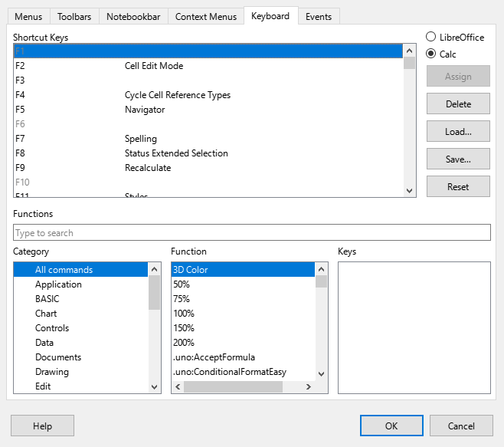Select the Controls category
504x447 pixels.
80,328
